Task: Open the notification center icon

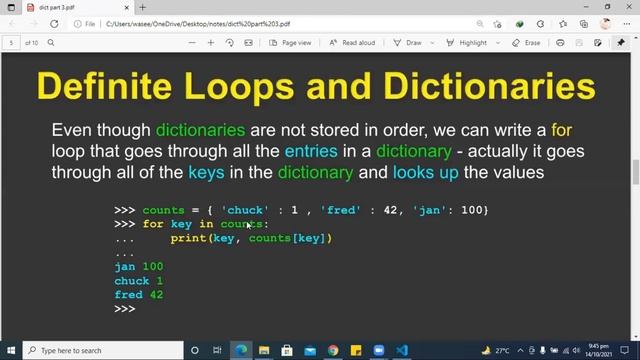Action: pos(624,350)
